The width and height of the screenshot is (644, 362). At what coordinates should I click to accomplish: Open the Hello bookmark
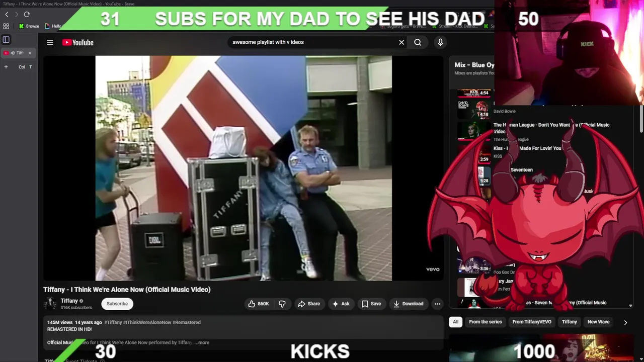click(53, 26)
